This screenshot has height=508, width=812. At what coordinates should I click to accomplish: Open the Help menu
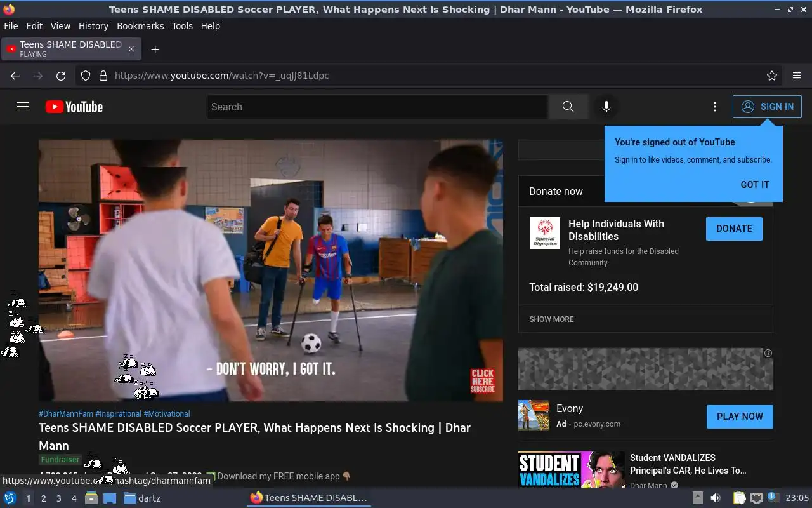coord(211,26)
